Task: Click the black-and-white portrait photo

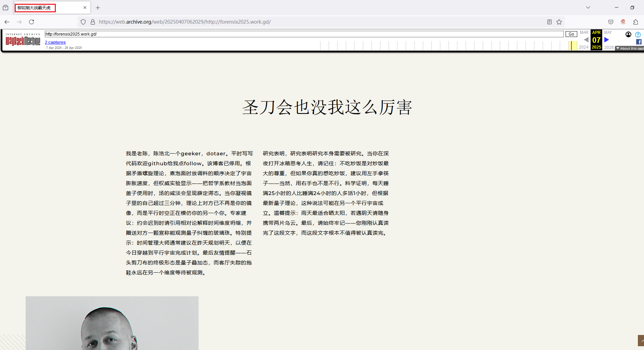Action: (112, 323)
